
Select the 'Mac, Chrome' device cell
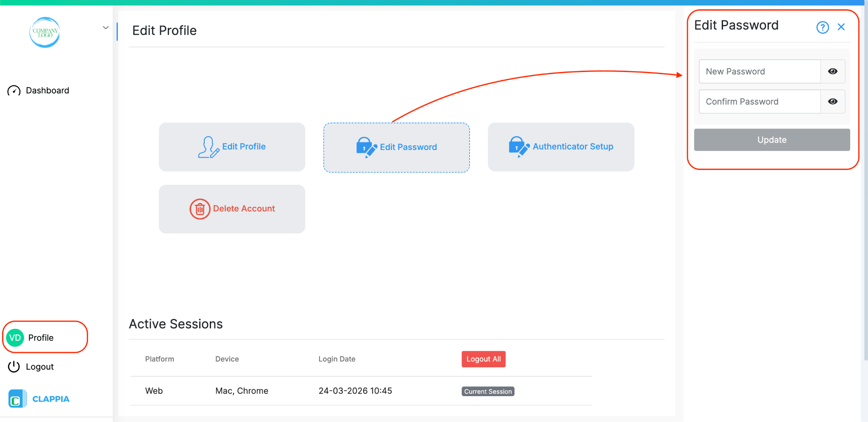pos(242,391)
